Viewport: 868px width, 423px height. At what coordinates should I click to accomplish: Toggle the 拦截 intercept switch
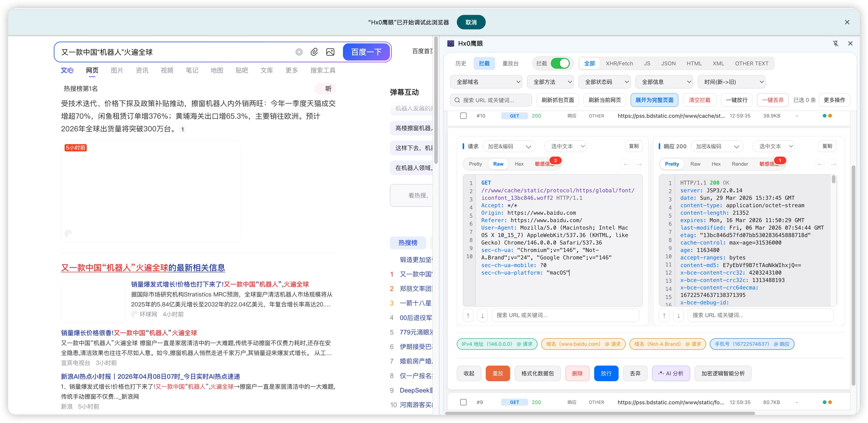click(560, 63)
